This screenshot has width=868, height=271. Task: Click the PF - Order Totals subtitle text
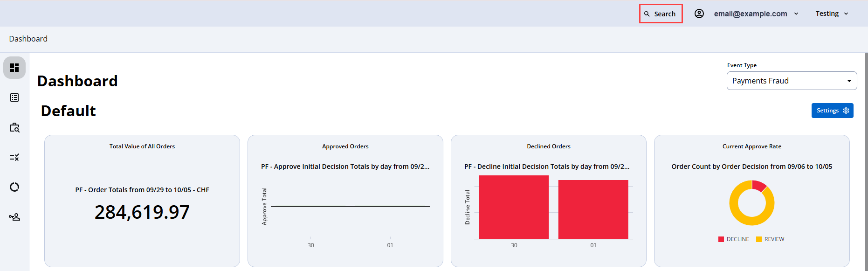(x=142, y=190)
